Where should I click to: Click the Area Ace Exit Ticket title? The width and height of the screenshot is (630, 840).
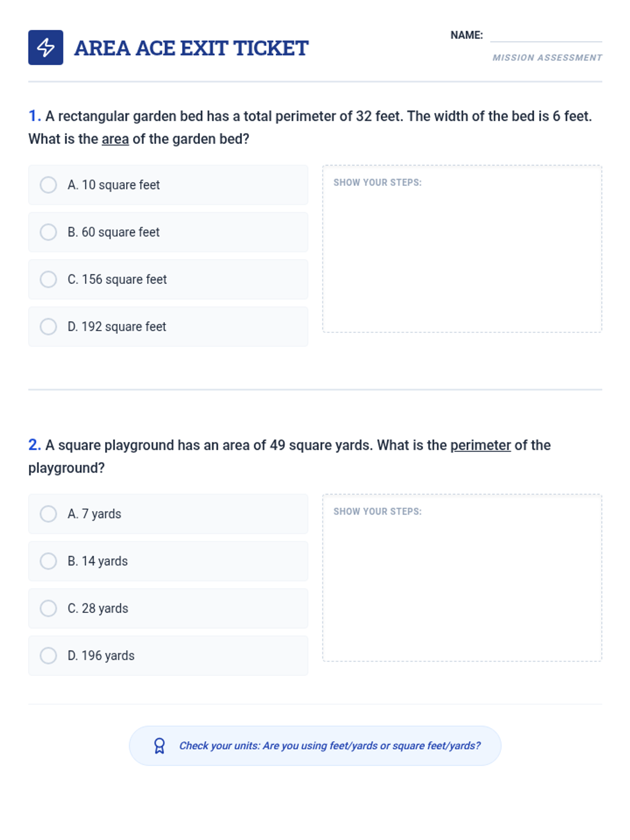(191, 48)
